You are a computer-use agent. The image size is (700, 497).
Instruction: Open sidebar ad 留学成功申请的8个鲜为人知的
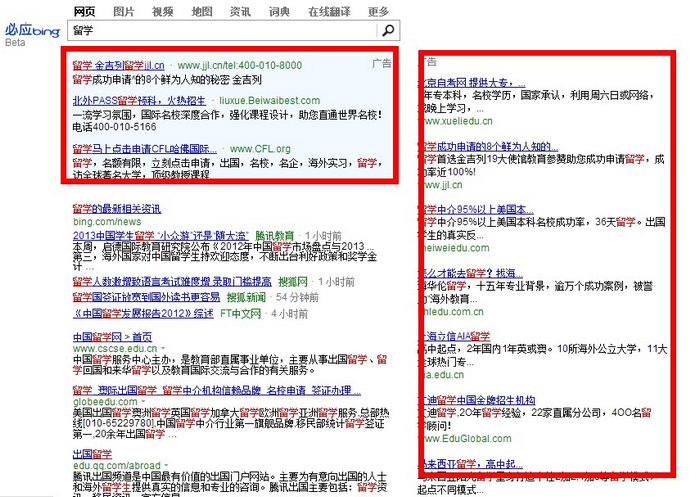pyautogui.click(x=490, y=146)
